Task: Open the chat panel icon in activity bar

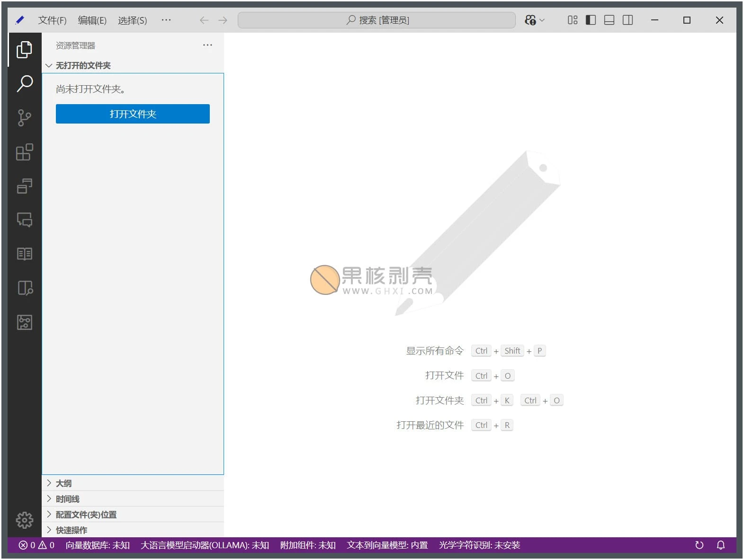Action: (x=25, y=220)
